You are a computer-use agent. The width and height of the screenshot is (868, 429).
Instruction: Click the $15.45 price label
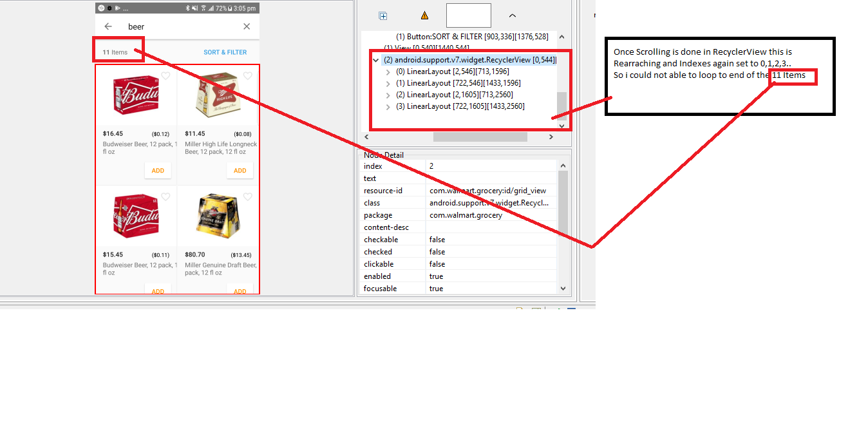113,254
